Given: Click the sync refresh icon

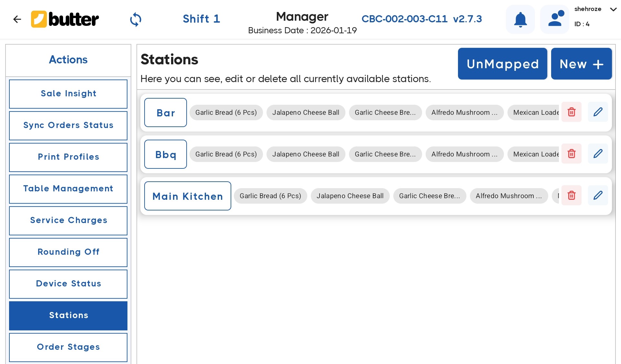Looking at the screenshot, I should point(136,19).
